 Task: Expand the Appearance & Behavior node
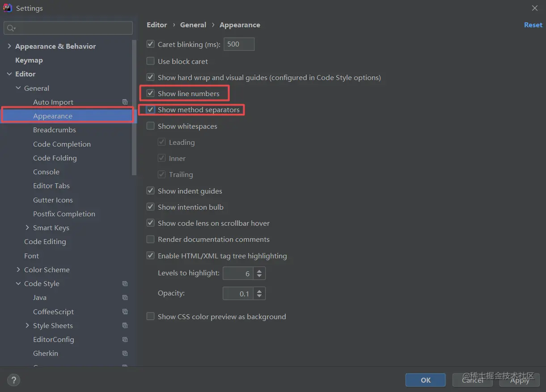tap(9, 46)
